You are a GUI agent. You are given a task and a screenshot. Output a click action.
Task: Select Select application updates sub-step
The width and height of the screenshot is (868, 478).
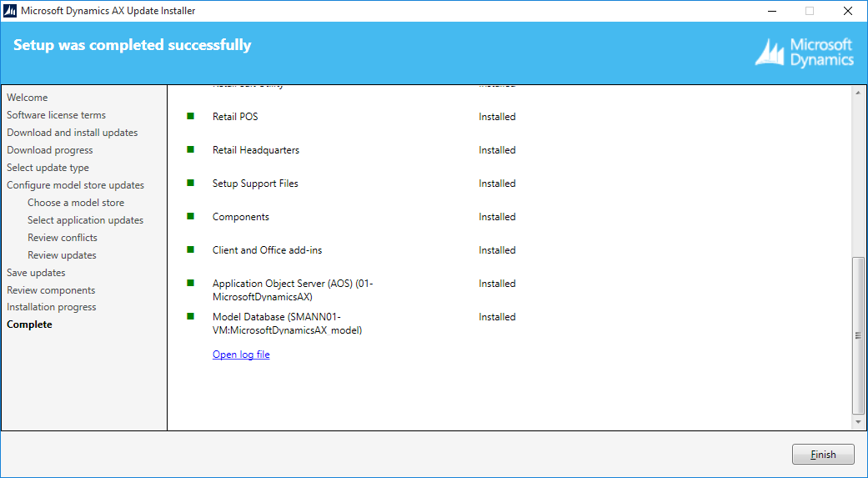85,220
